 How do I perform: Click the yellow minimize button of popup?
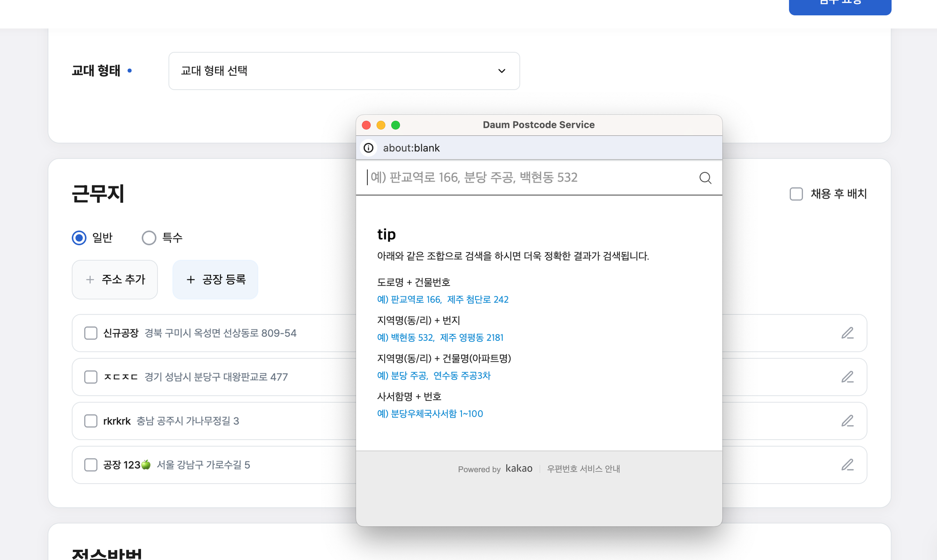pos(381,125)
